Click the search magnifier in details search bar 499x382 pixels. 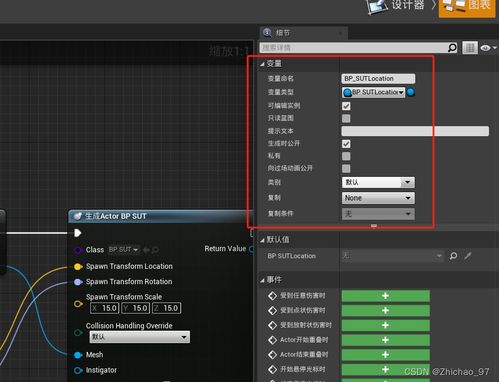pyautogui.click(x=452, y=48)
